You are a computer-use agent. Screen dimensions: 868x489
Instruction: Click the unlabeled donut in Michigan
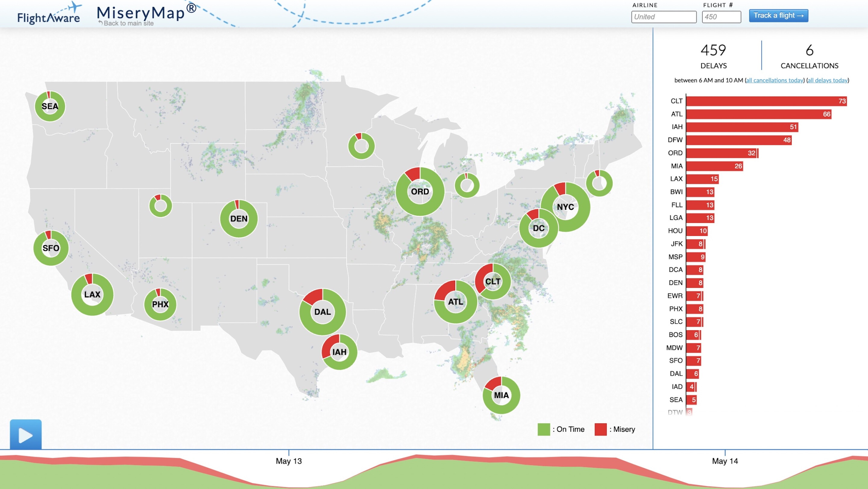pos(467,185)
